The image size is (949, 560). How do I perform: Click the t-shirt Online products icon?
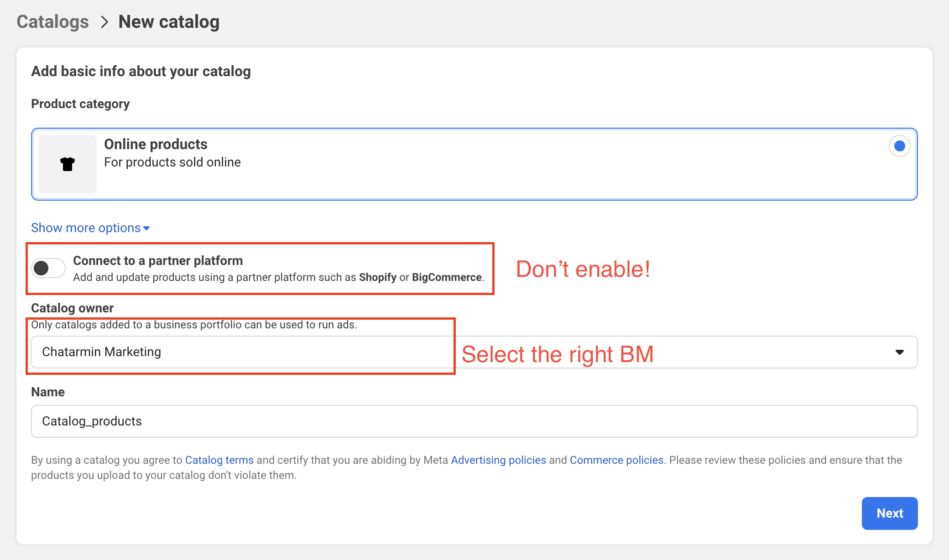pyautogui.click(x=68, y=164)
